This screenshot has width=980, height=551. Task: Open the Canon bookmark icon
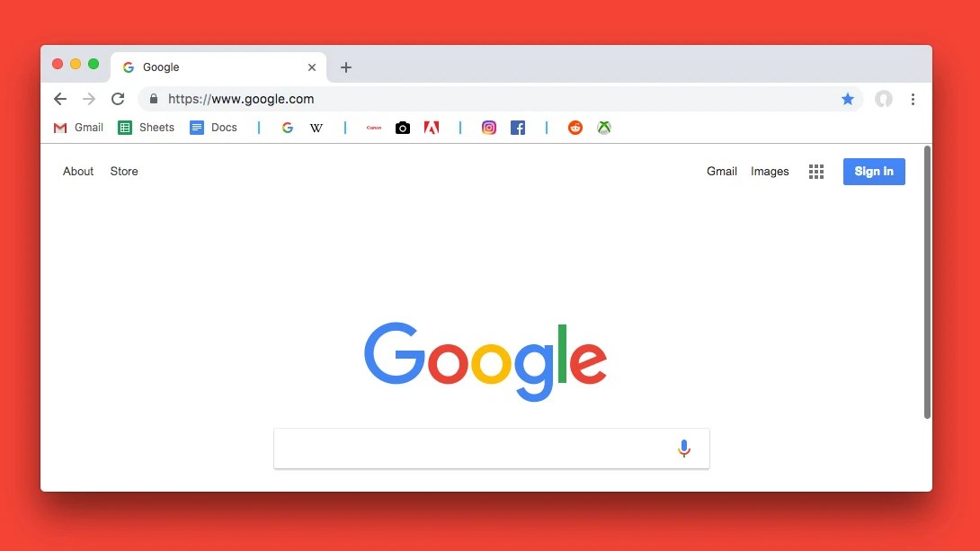[374, 128]
